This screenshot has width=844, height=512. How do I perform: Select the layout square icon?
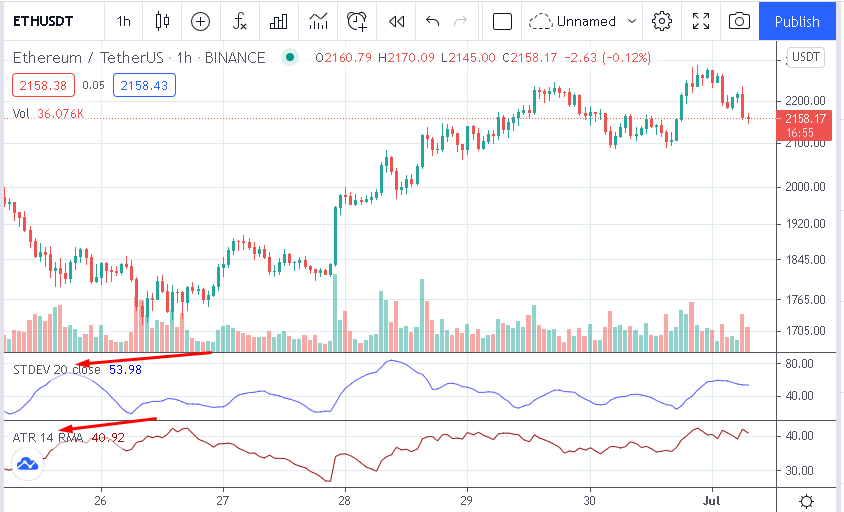503,21
